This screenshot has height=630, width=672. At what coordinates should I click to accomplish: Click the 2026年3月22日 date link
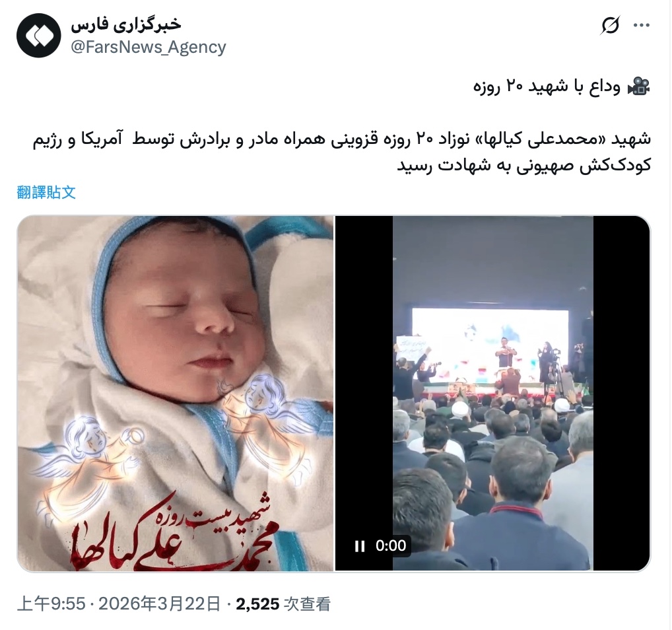[160, 604]
